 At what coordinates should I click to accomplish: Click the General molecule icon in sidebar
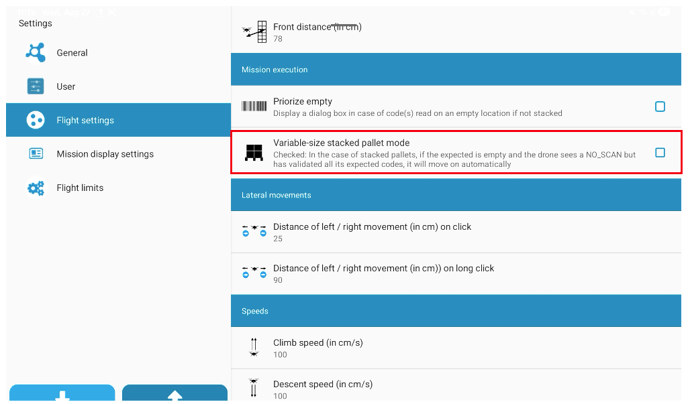[x=36, y=53]
